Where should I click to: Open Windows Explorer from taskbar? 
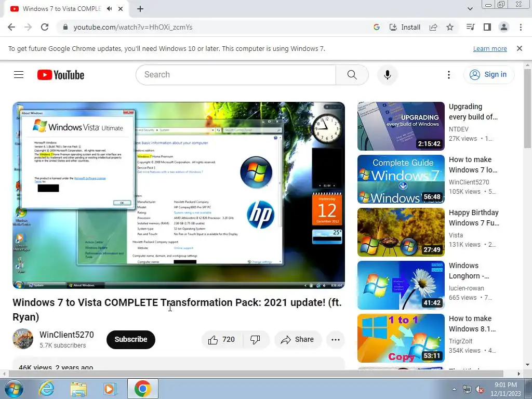pos(78,389)
